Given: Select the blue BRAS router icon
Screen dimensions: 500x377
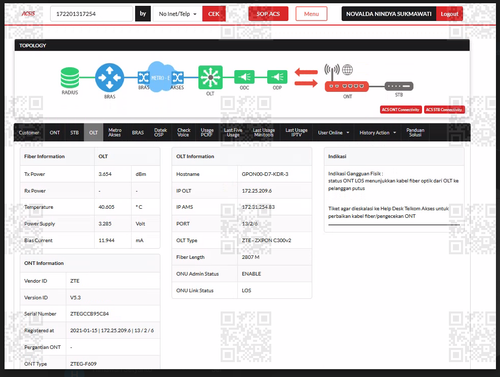Looking at the screenshot, I should [x=110, y=78].
